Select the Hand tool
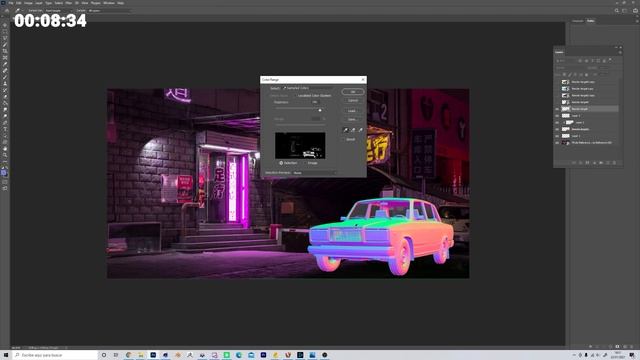 [5, 149]
